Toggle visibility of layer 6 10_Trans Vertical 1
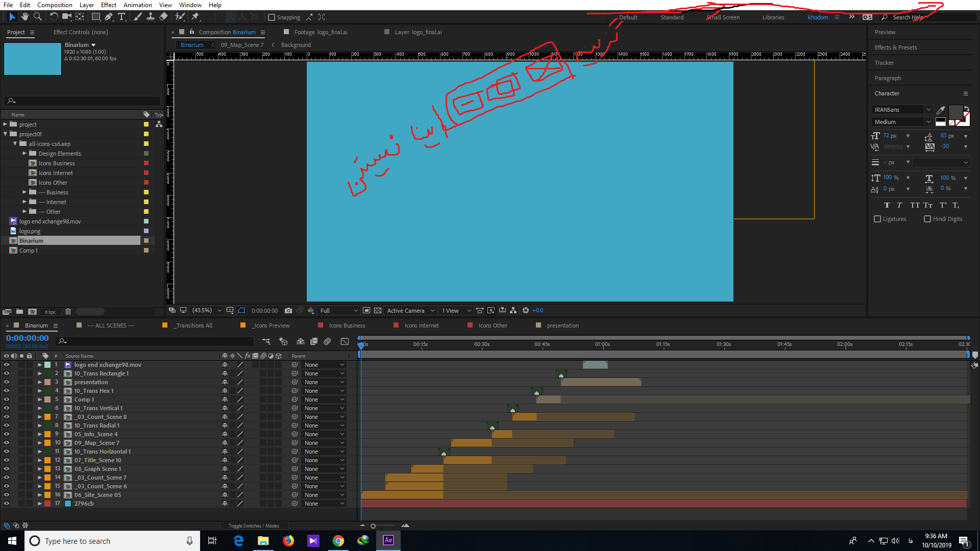980x551 pixels. [x=6, y=408]
